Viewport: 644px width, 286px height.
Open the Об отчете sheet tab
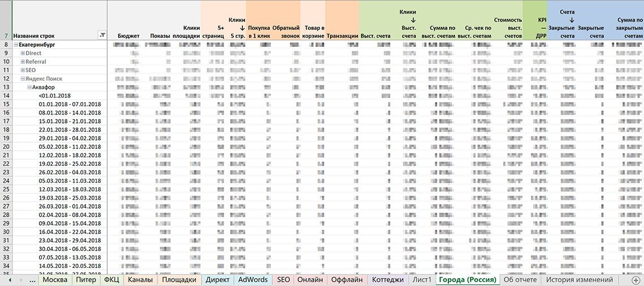(520, 280)
